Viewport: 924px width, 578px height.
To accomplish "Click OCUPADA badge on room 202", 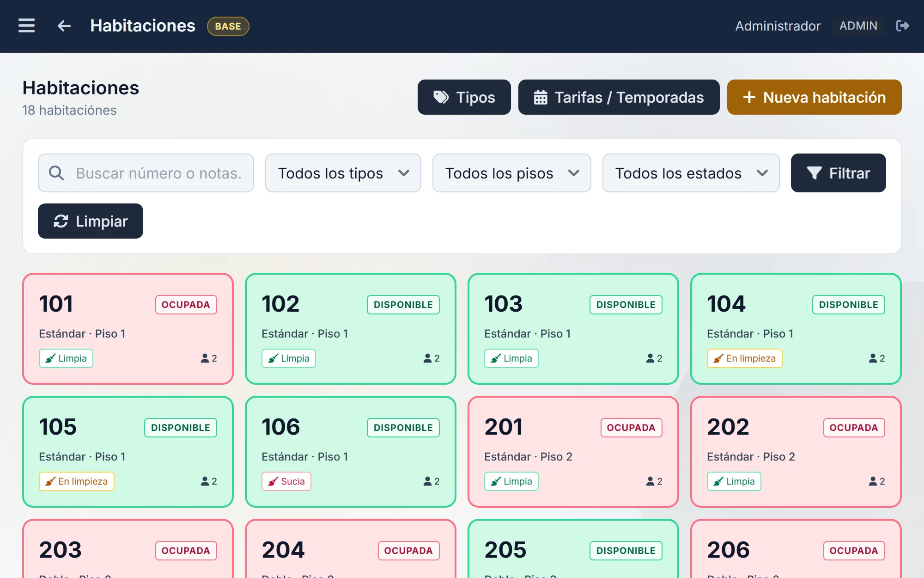I will pyautogui.click(x=854, y=428).
